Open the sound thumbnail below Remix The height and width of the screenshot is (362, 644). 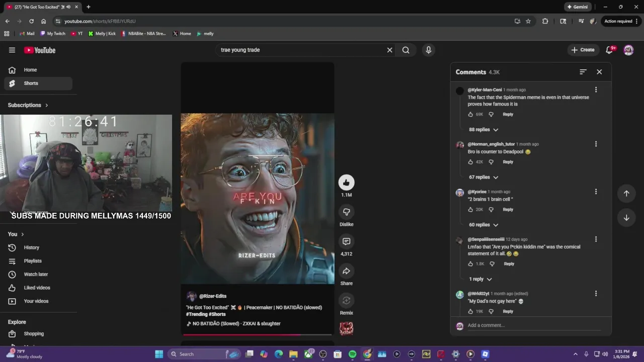[x=346, y=329]
